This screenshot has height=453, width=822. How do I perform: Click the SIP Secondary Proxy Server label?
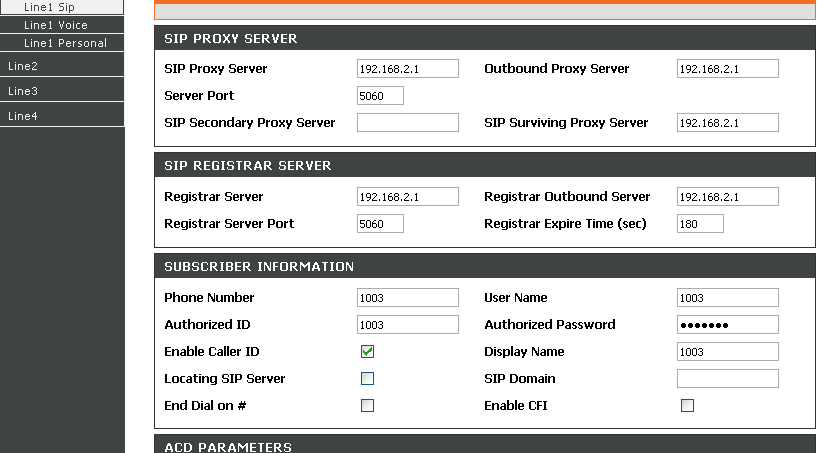[x=250, y=123]
